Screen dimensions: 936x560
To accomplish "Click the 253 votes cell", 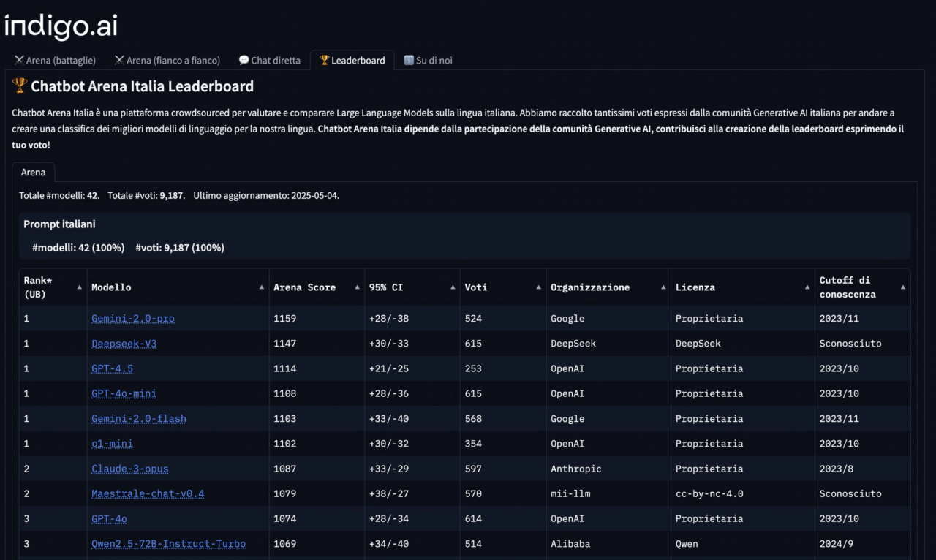I will [503, 368].
